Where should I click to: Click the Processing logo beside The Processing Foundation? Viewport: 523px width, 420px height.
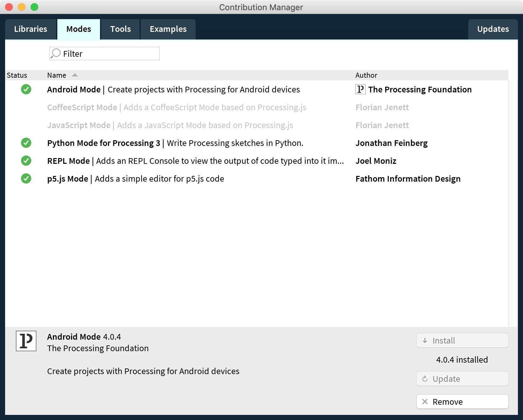(360, 89)
